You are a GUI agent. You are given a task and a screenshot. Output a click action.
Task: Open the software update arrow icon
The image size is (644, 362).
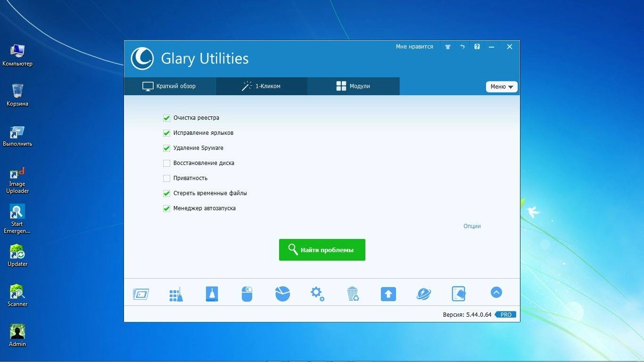click(388, 294)
